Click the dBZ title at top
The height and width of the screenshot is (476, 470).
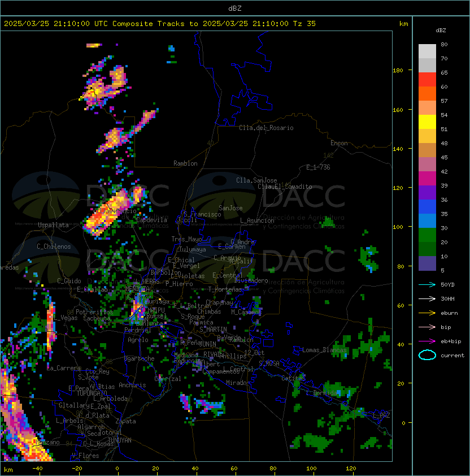[x=235, y=8]
